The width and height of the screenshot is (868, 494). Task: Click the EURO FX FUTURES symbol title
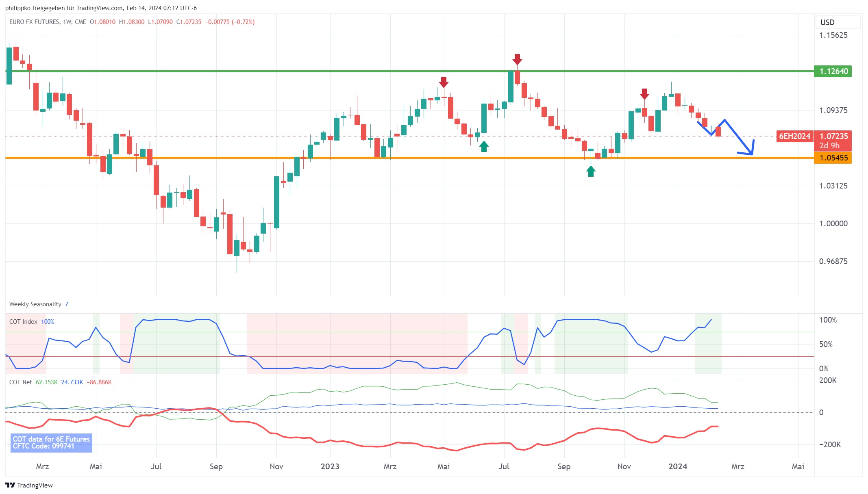(x=35, y=22)
